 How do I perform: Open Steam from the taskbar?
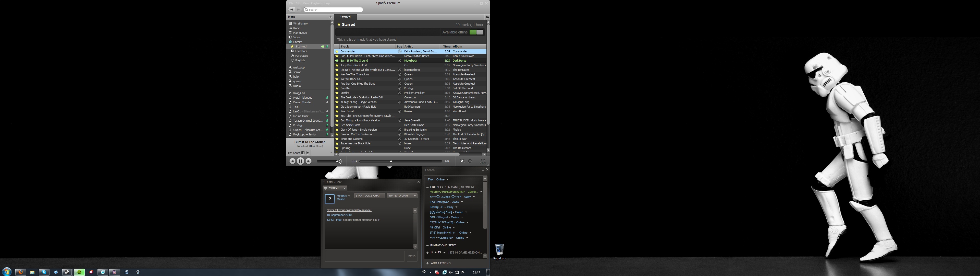tap(67, 272)
